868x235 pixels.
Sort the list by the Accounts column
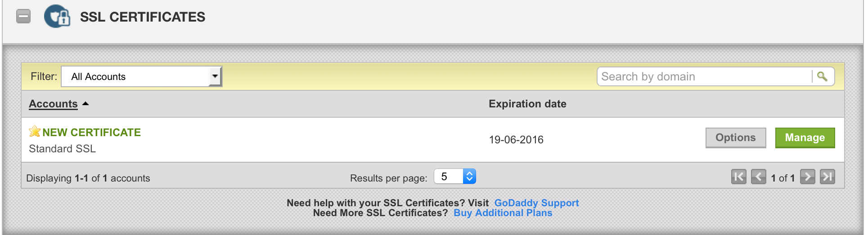pos(53,104)
